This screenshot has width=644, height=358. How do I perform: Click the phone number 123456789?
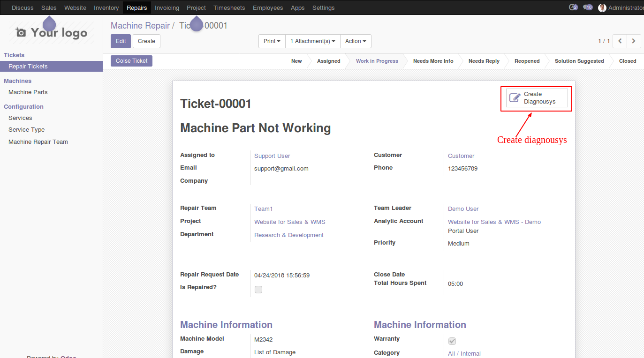pyautogui.click(x=462, y=169)
